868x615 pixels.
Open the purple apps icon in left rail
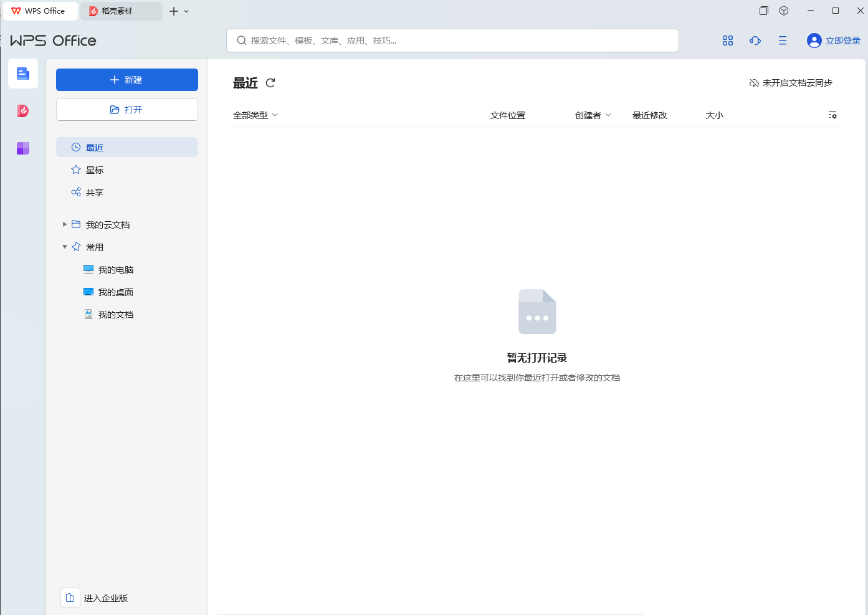pyautogui.click(x=23, y=148)
